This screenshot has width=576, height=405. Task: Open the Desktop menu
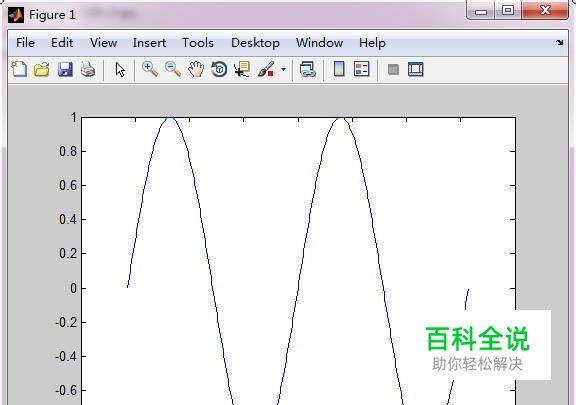255,43
